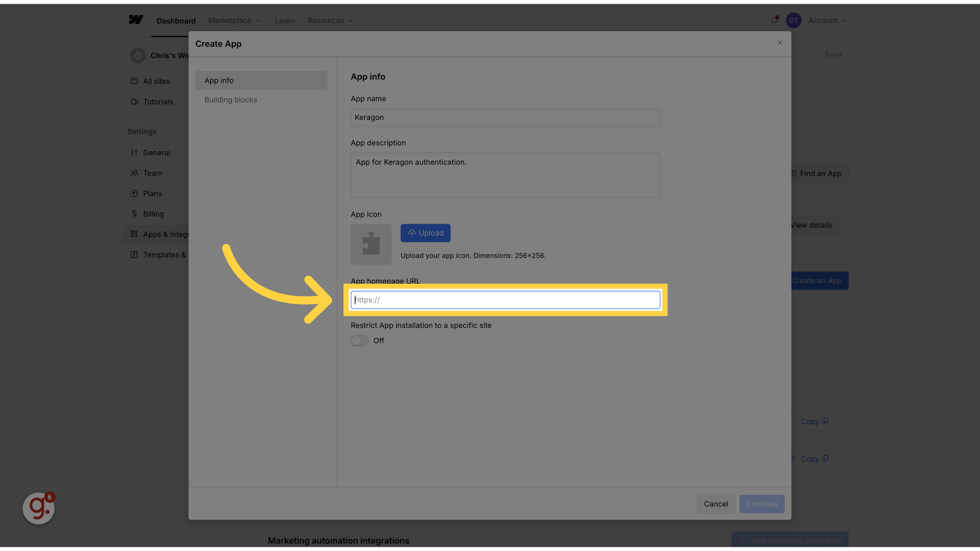Click the Webflow logo icon

136,20
